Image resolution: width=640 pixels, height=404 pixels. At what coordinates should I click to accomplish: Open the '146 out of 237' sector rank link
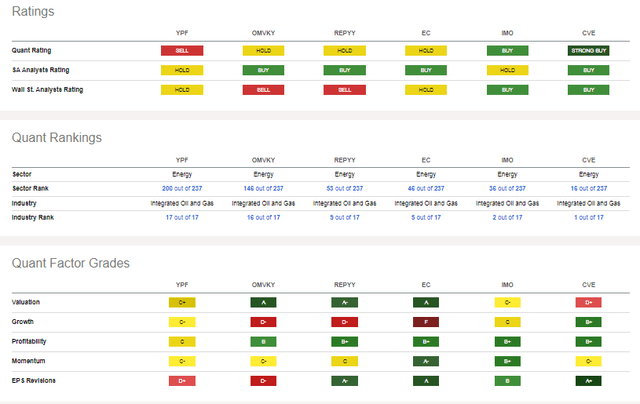click(x=263, y=189)
